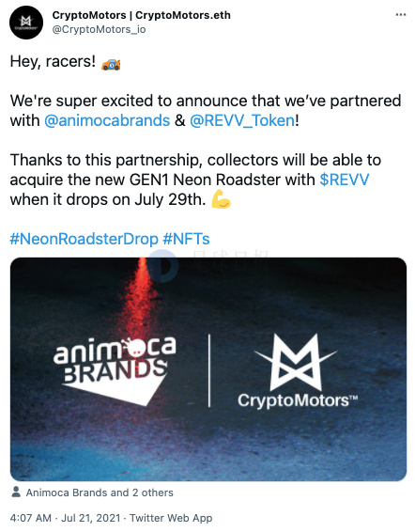The image size is (415, 532).
Task: Click the race car emoji
Action: 111,64
